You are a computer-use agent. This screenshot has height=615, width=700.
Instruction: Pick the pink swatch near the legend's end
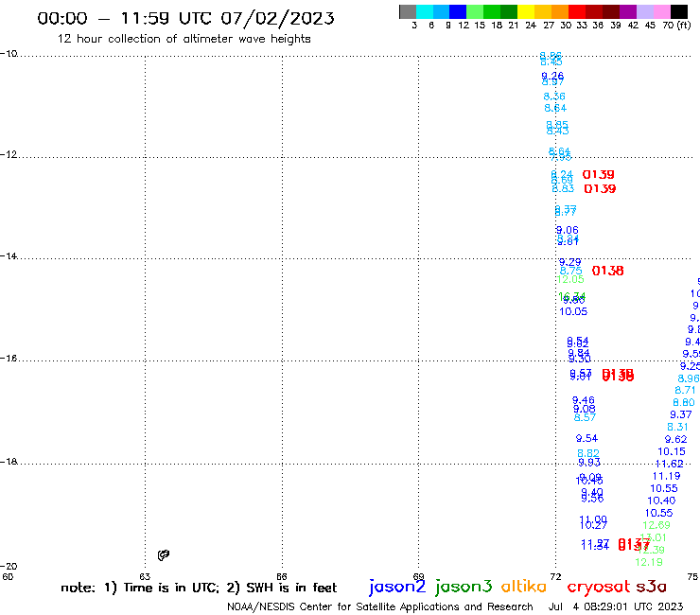pos(661,11)
